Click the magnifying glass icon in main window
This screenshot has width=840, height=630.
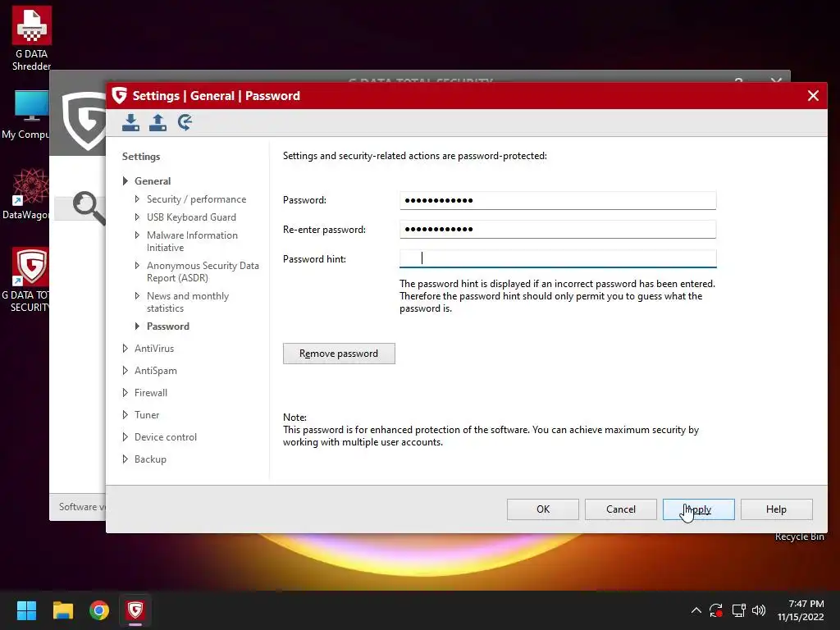click(89, 207)
